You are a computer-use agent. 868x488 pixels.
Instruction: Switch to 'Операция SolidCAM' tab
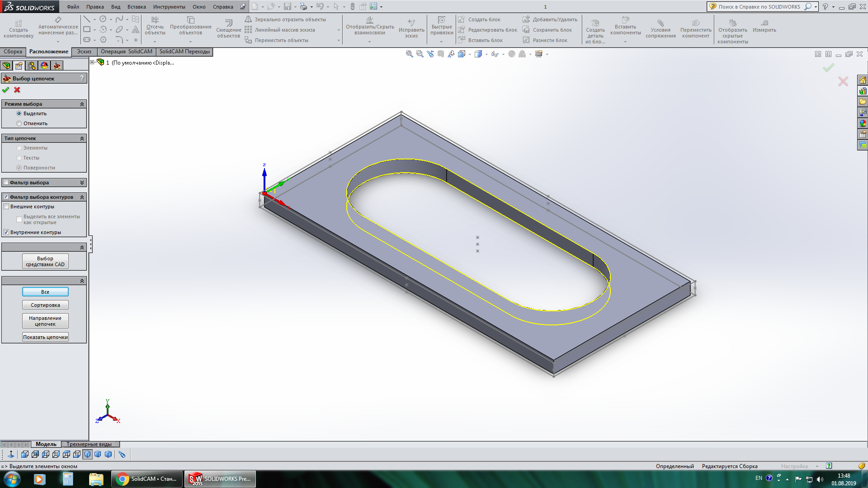coord(126,52)
